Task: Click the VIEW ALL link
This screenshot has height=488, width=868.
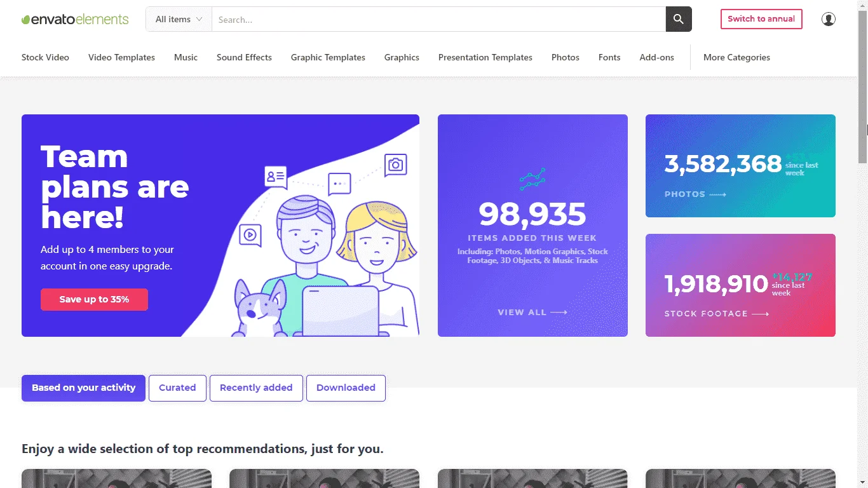Action: point(532,312)
